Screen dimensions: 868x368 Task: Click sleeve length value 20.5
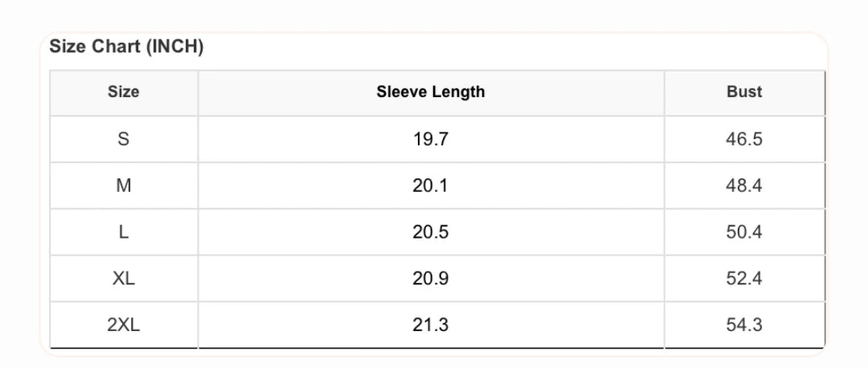(431, 232)
